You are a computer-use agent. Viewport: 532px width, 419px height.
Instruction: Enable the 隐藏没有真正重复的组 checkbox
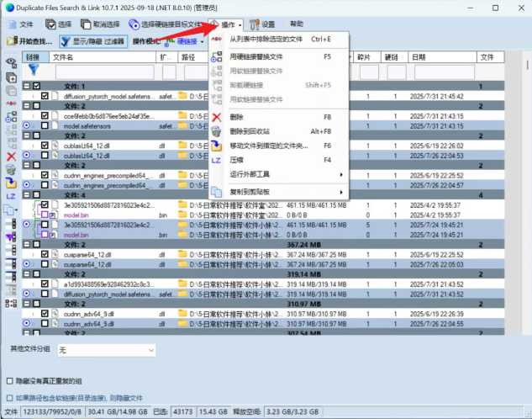pos(9,381)
